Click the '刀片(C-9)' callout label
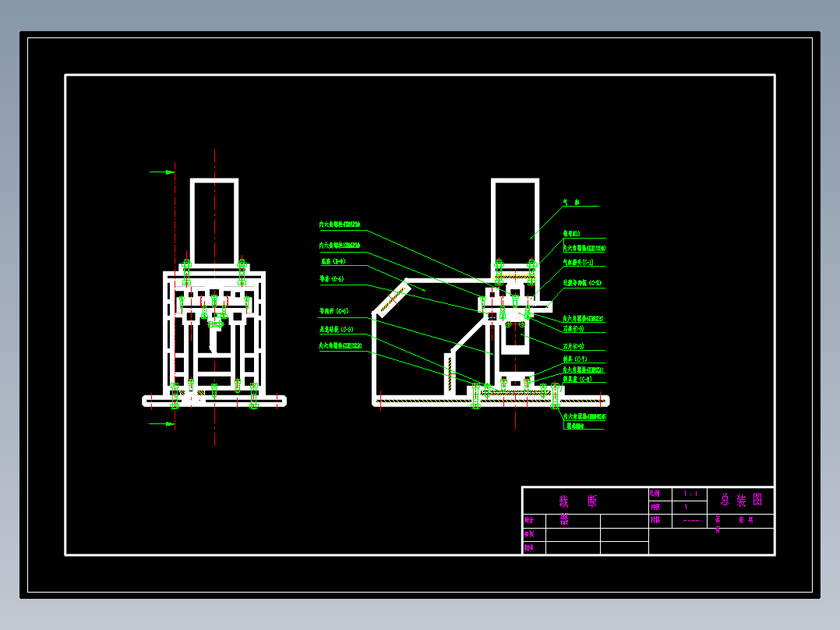This screenshot has height=630, width=840. [574, 346]
